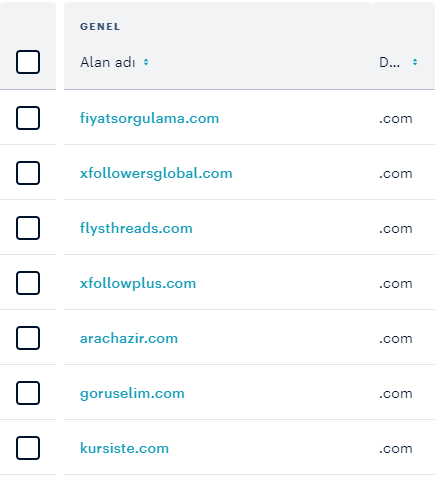Check the box next to kursiste.com

[28, 448]
